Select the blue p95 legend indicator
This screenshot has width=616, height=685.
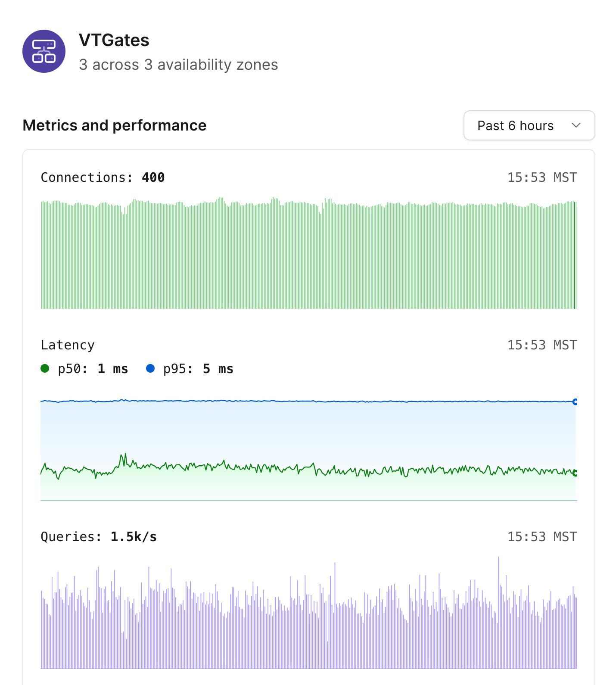click(150, 368)
